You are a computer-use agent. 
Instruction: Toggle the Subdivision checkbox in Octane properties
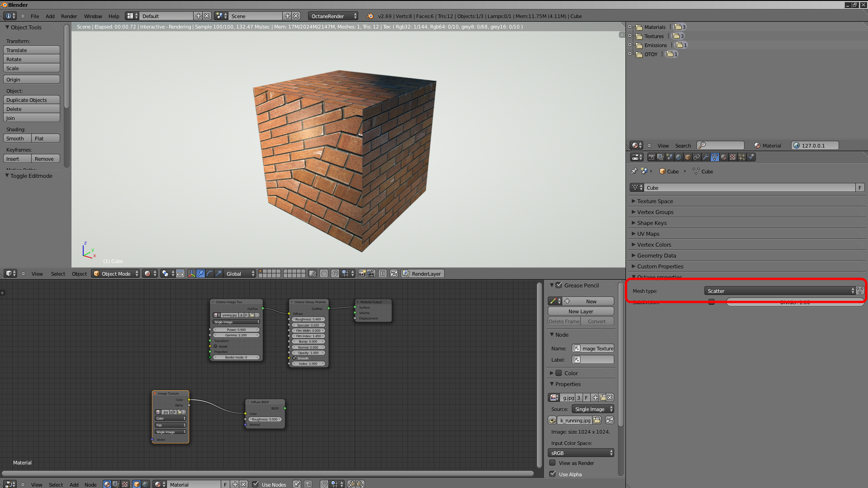711,302
